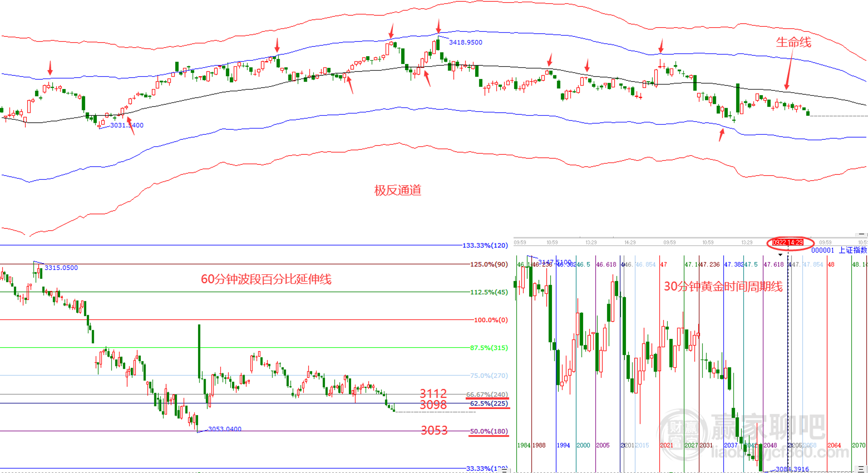Screen dimensions: 868x473
Task: Select the 100.0%(0) level label
Action: tap(491, 320)
